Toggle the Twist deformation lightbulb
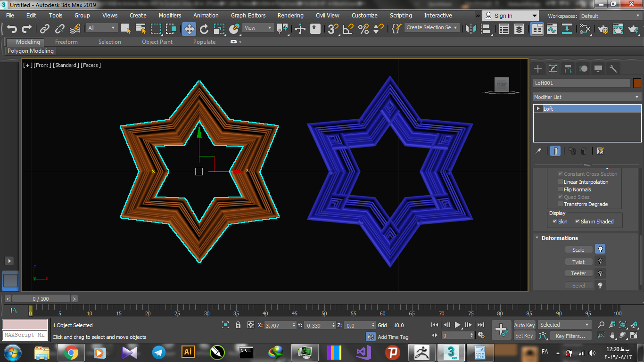The image size is (644, 362). tap(600, 262)
